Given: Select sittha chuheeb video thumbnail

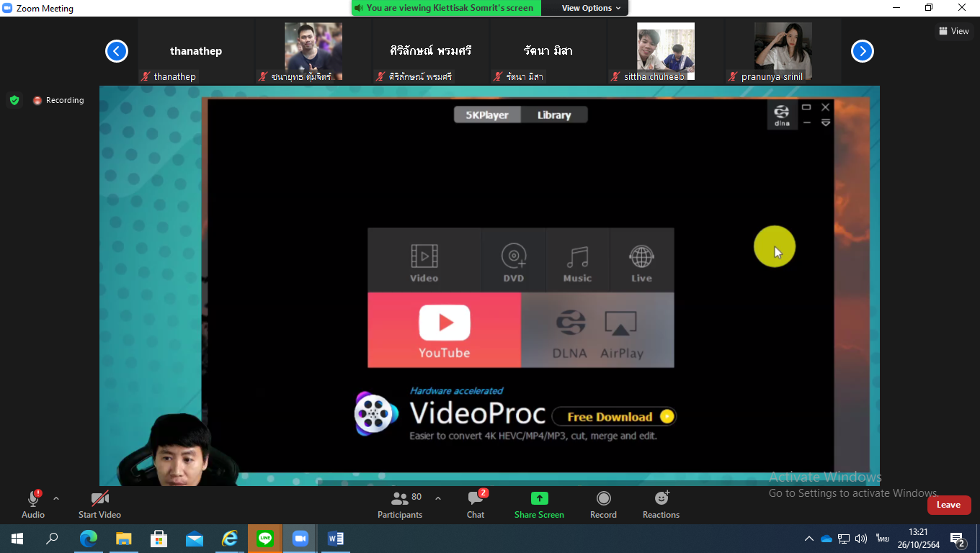Looking at the screenshot, I should click(x=665, y=51).
